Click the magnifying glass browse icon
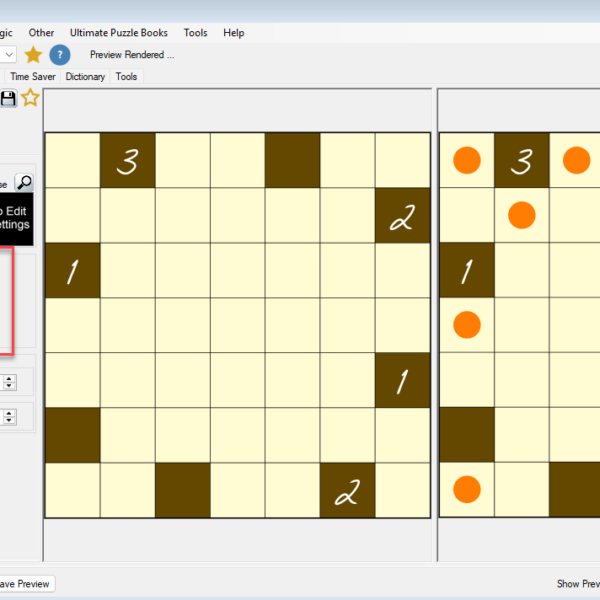Viewport: 600px width, 600px height. click(24, 182)
